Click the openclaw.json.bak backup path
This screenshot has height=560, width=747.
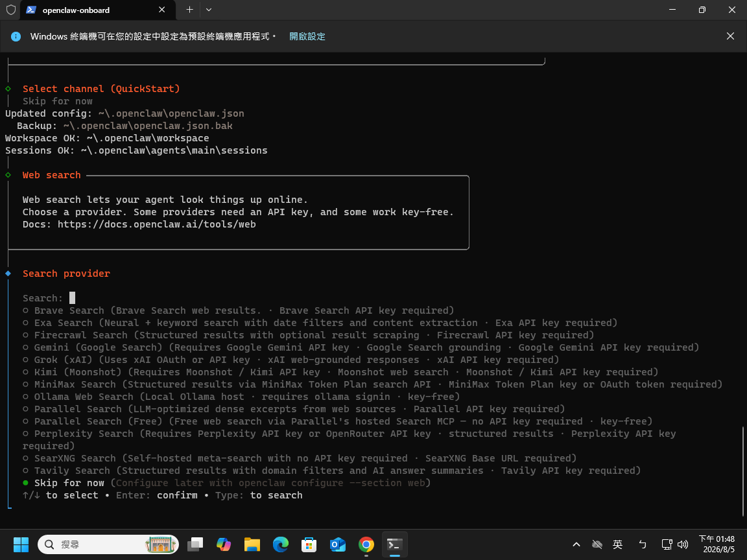(x=148, y=126)
